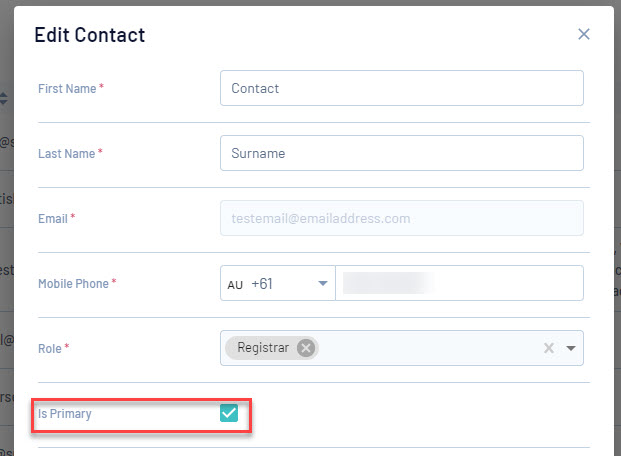Click the Email label
This screenshot has width=621, height=456.
[x=53, y=219]
